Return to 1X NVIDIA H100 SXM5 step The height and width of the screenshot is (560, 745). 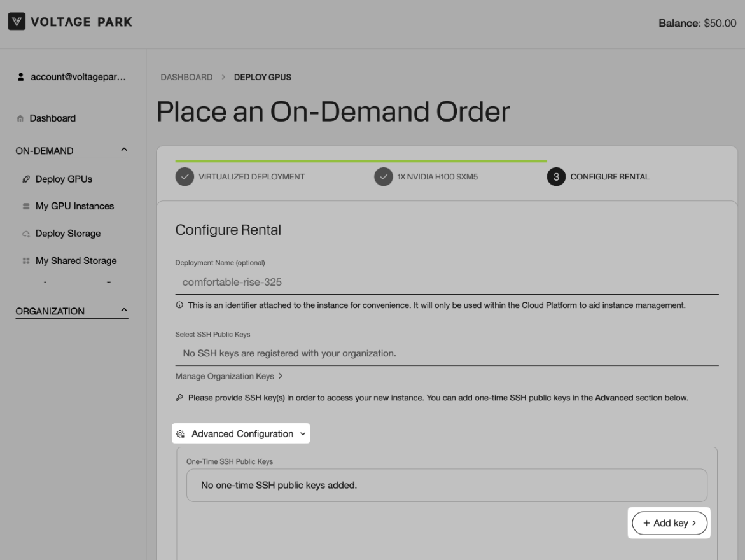coord(383,177)
